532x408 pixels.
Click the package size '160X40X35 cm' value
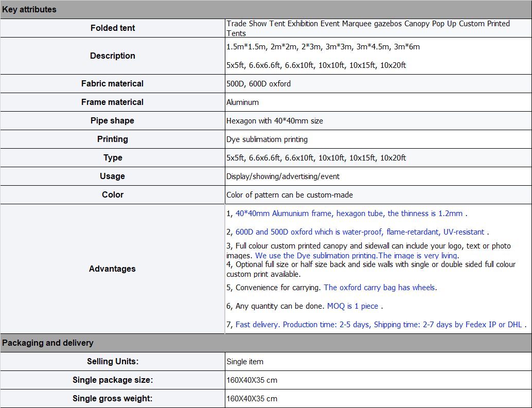[252, 380]
